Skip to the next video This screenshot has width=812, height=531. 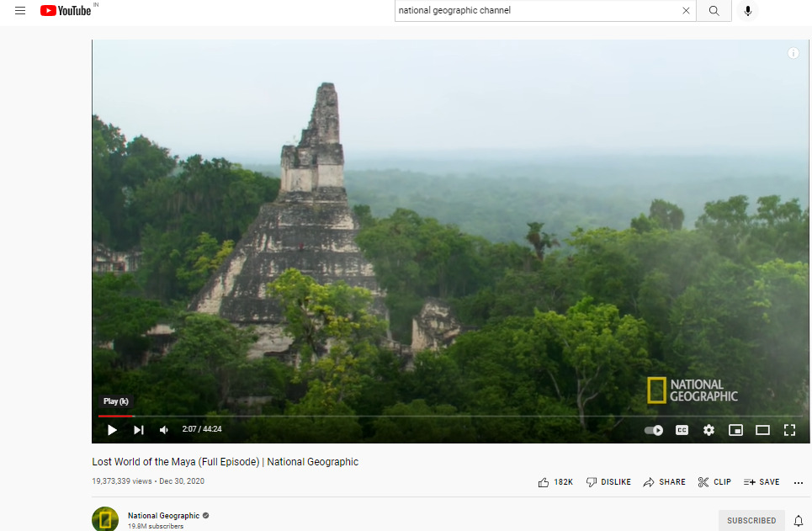138,429
